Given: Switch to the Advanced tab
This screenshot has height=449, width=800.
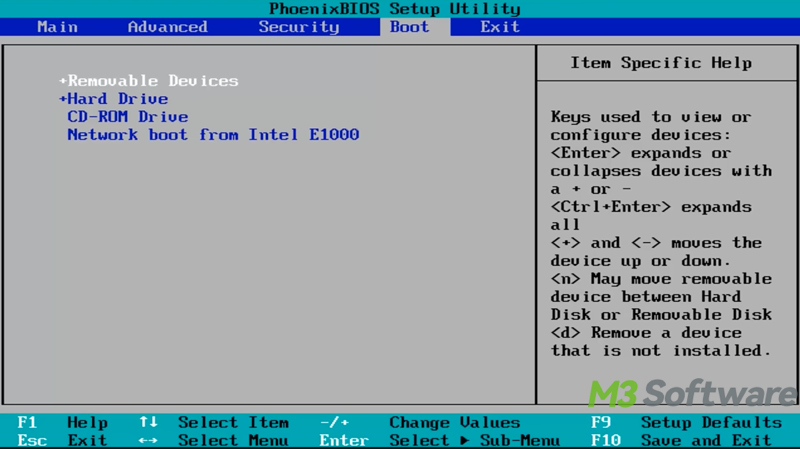Looking at the screenshot, I should [167, 27].
